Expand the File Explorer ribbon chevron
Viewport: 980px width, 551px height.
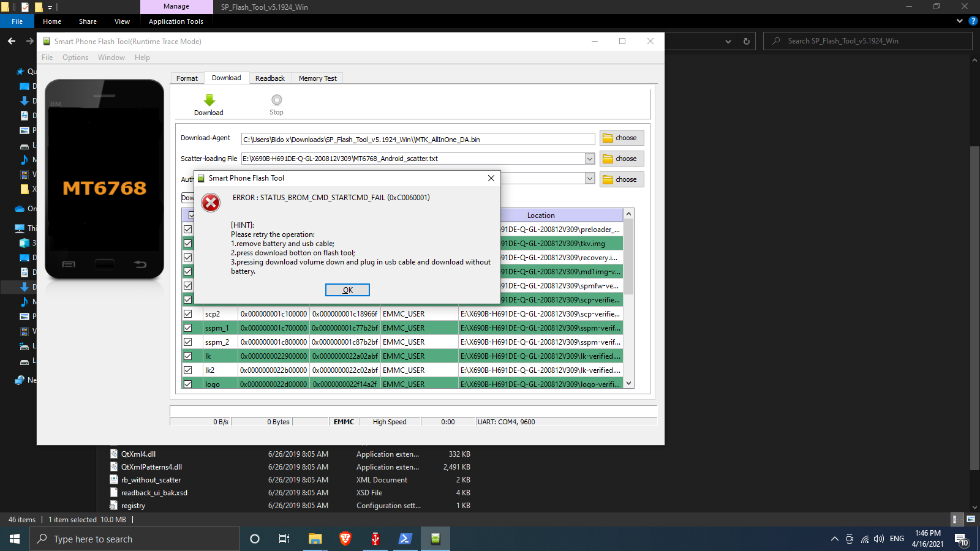[960, 21]
